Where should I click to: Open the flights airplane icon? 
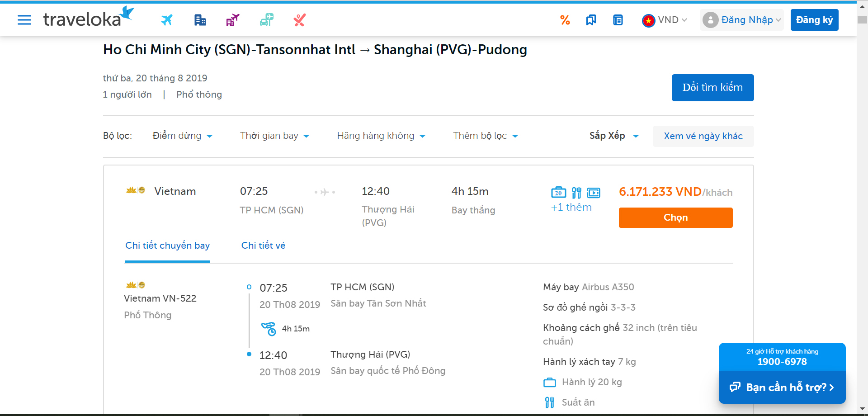point(167,20)
